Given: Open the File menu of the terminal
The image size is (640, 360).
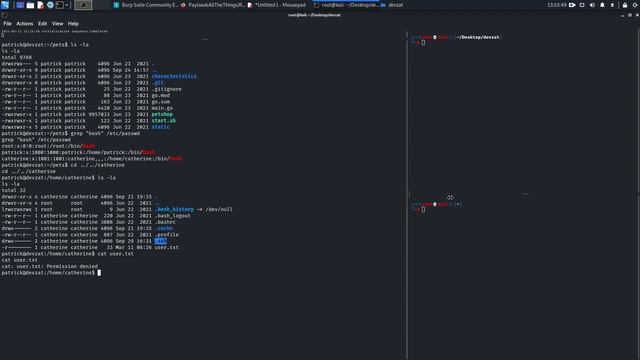Looking at the screenshot, I should point(7,24).
